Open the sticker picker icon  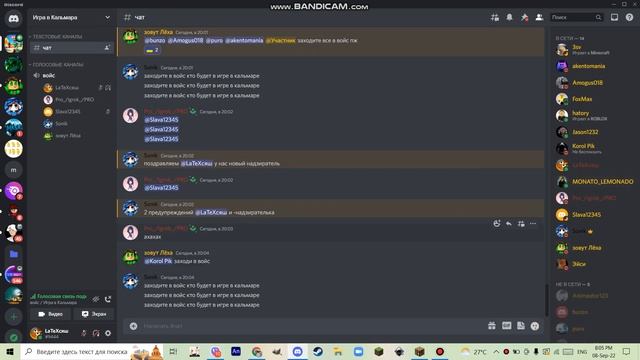click(521, 326)
